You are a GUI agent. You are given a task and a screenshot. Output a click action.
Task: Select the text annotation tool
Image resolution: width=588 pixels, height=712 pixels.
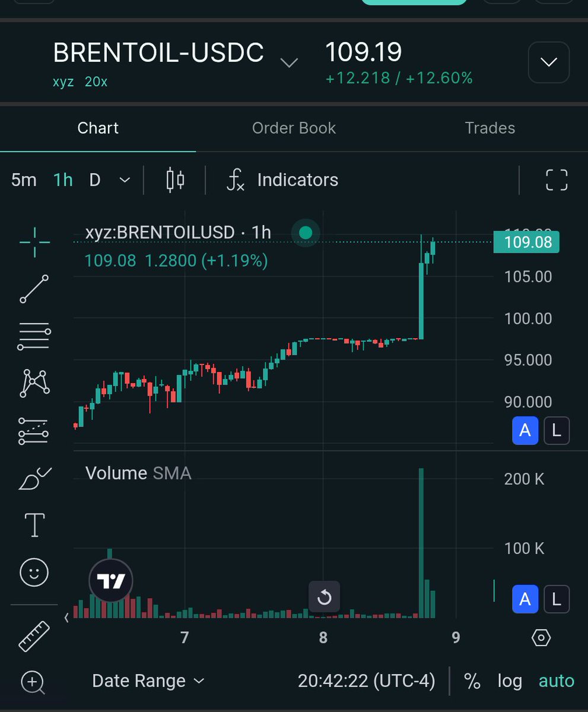point(34,525)
